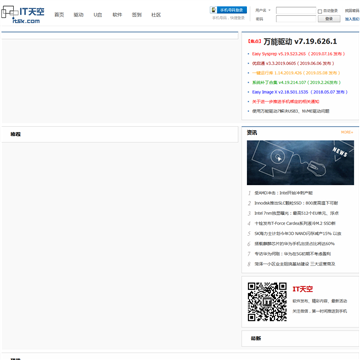
Task: Click MORE in the news panel
Action: (347, 132)
